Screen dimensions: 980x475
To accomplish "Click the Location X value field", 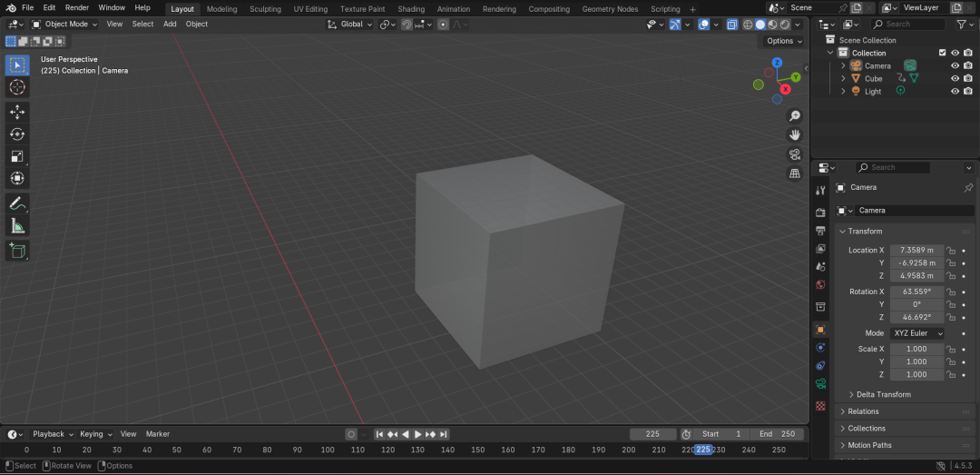I will (916, 251).
